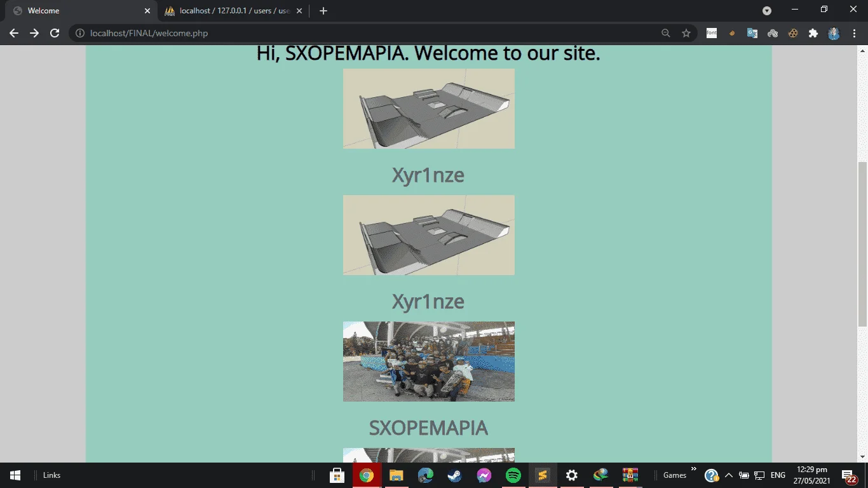
Task: Open the tab search dropdown arrow
Action: click(767, 11)
